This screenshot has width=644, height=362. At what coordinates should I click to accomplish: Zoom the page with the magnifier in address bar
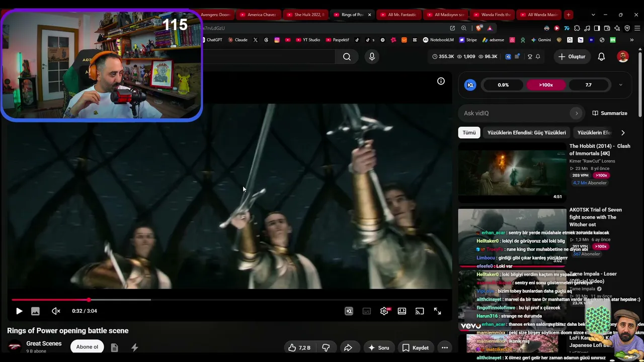pos(463,28)
